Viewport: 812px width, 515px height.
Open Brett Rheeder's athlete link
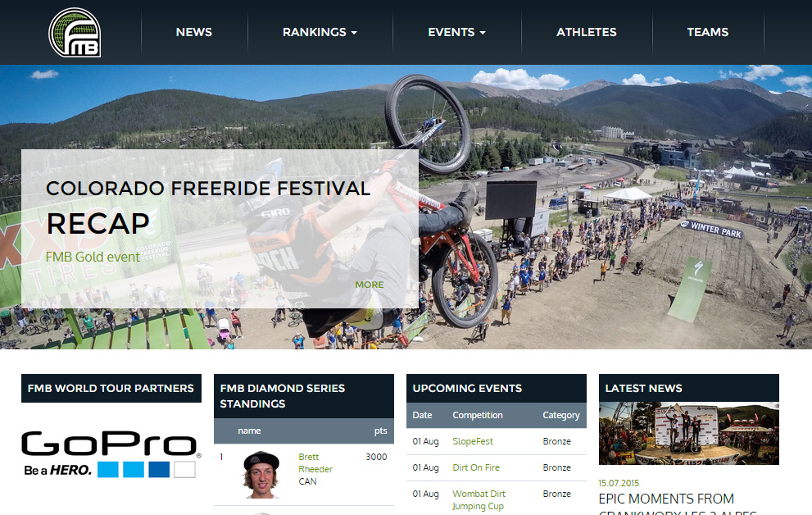pos(315,463)
